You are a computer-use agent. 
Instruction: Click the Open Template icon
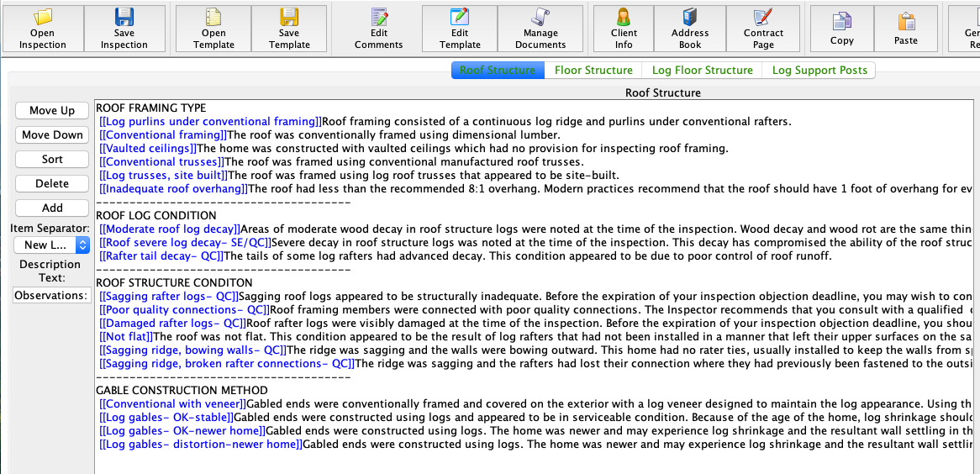[x=213, y=29]
